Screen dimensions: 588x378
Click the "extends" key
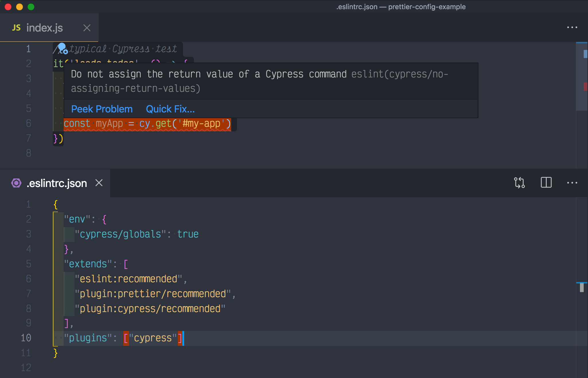pos(88,264)
